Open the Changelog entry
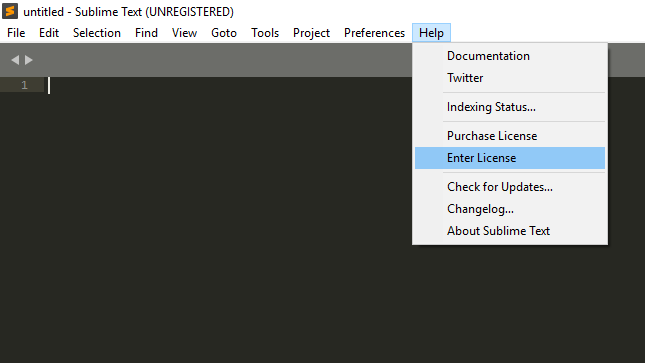 510,209
